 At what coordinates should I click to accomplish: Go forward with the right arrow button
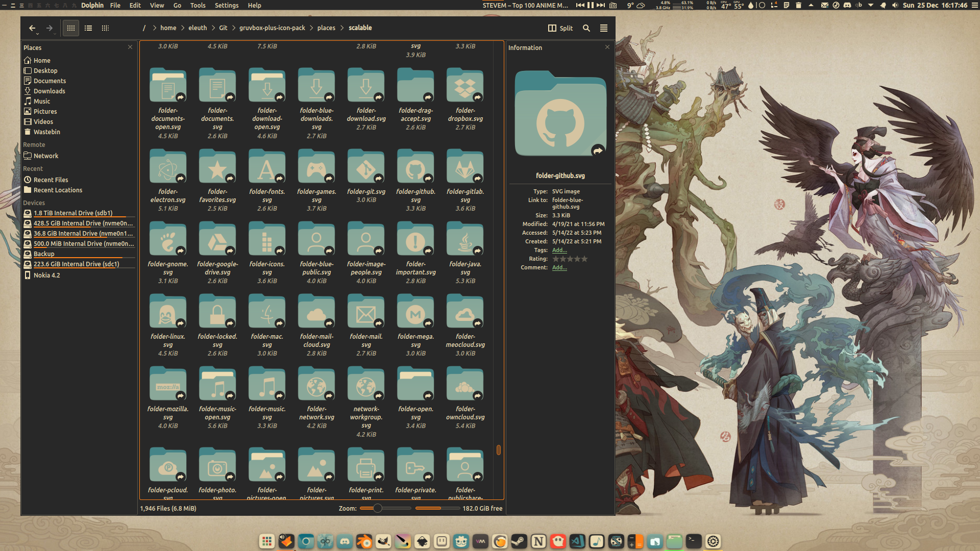[x=50, y=28]
